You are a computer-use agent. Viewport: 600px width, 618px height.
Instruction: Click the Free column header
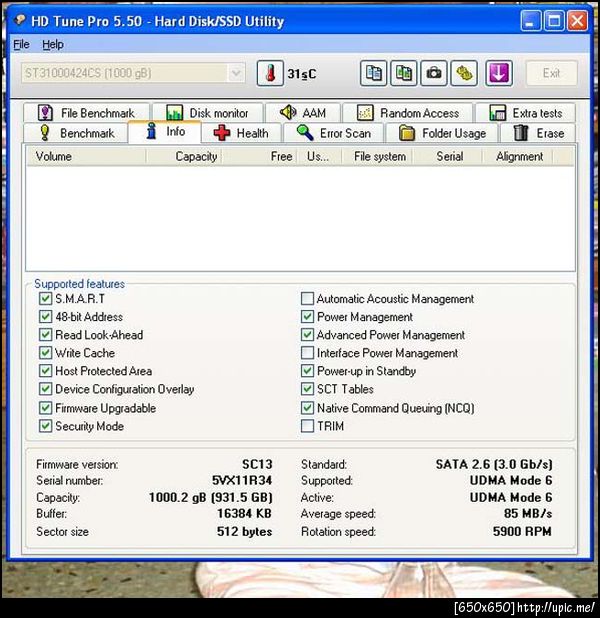[259, 156]
